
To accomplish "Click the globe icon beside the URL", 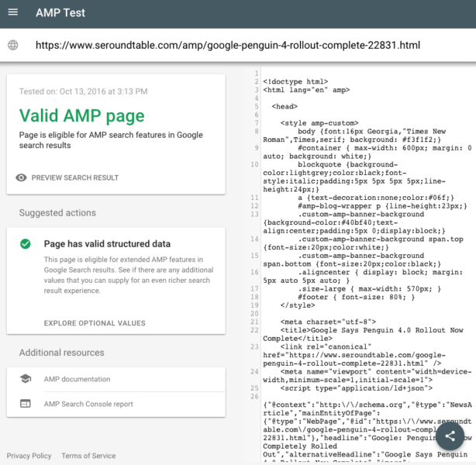I will [13, 45].
